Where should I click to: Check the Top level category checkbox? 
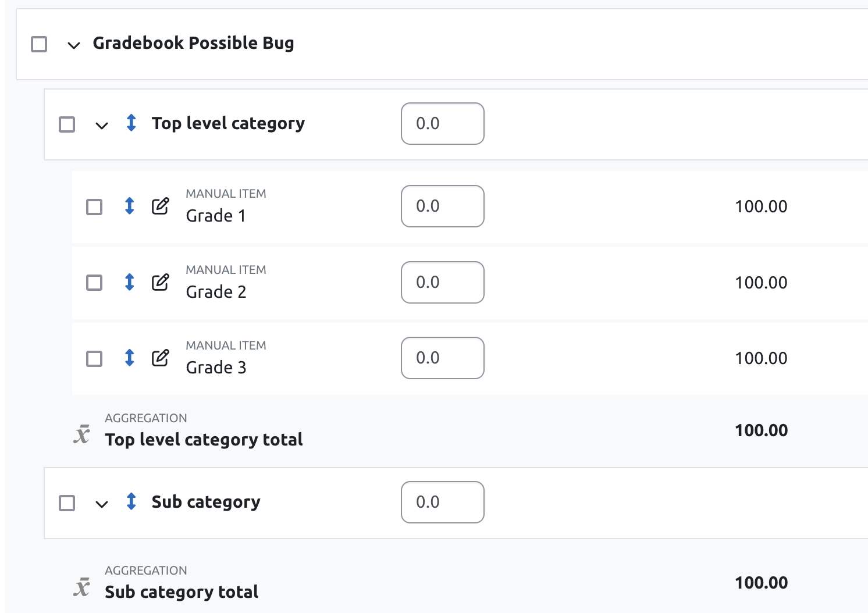(x=67, y=124)
